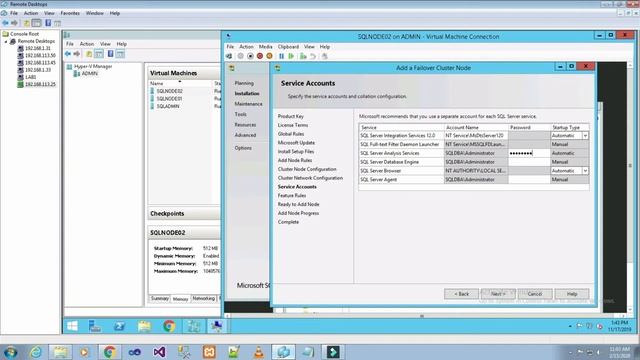The image size is (640, 360).
Task: Select Tools in SQL Installation Center
Action: point(240,114)
